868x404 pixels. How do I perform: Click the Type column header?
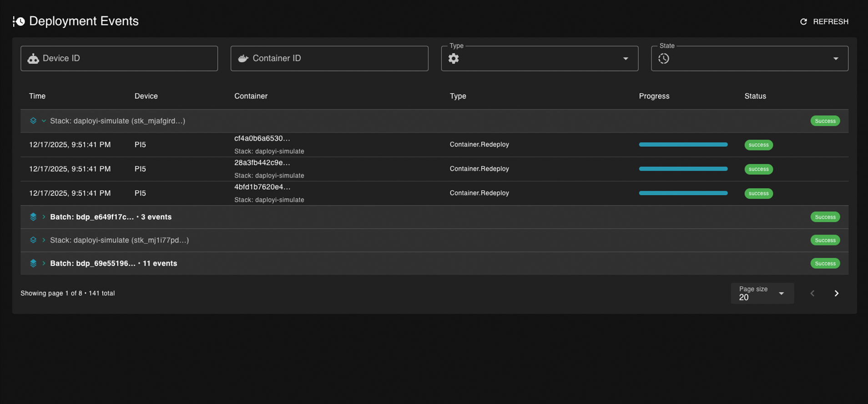tap(458, 96)
